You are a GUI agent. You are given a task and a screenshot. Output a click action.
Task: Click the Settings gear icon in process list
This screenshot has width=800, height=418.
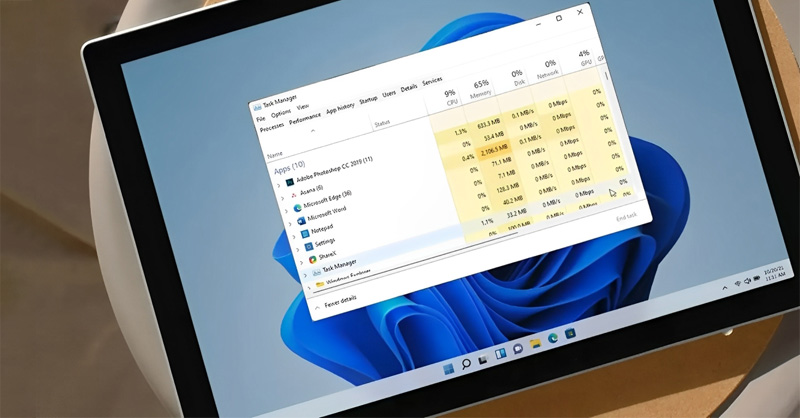click(x=309, y=247)
